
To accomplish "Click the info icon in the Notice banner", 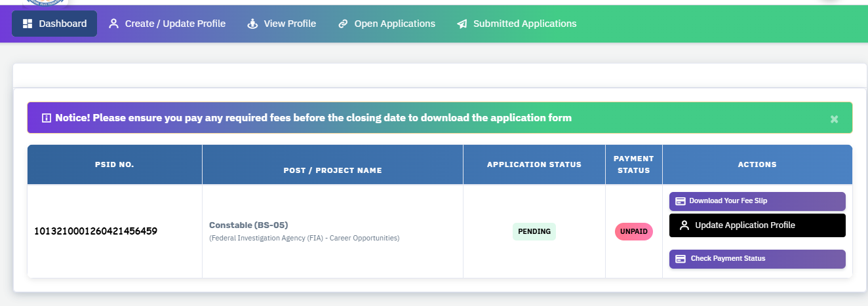I will (x=47, y=118).
